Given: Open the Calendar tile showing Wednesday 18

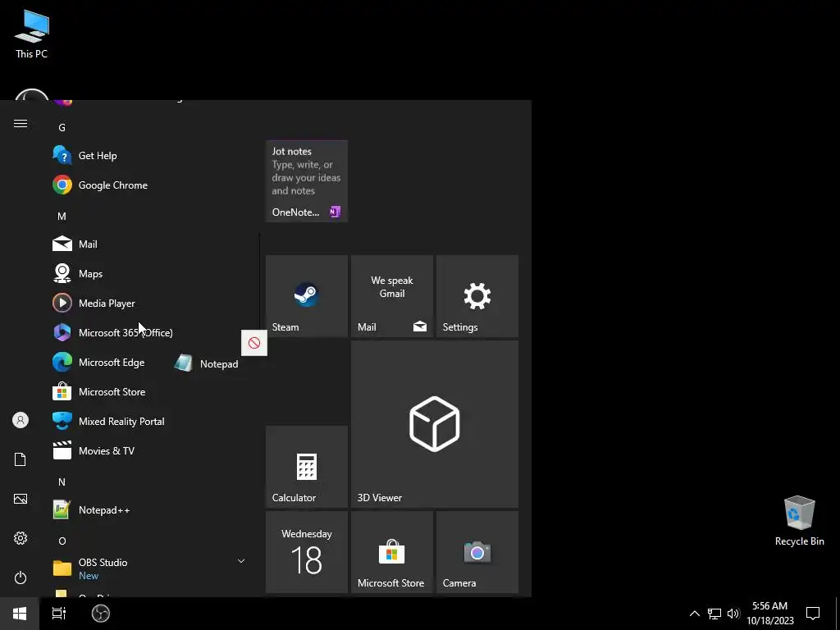Looking at the screenshot, I should (x=307, y=552).
